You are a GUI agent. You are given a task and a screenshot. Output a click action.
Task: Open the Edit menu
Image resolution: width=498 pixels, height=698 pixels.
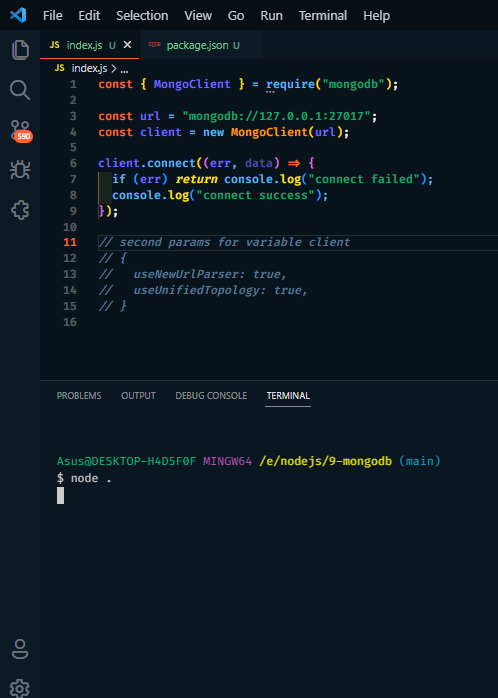89,16
